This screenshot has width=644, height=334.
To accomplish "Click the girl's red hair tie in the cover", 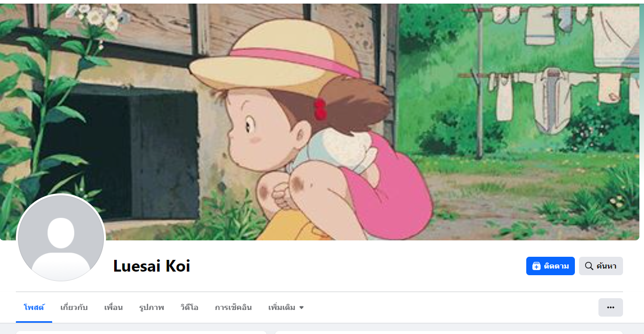I will [320, 109].
